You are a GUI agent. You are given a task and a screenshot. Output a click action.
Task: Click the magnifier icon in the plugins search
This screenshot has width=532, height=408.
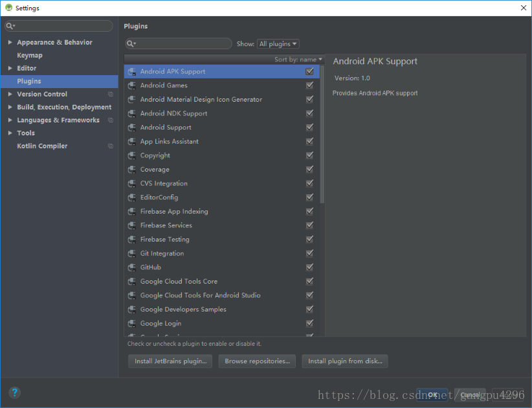point(131,43)
